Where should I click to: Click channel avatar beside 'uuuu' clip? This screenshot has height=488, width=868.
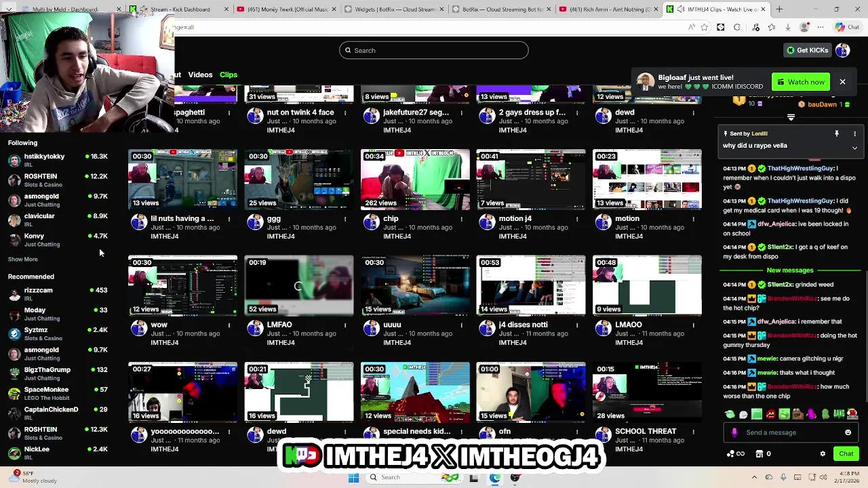coord(371,329)
